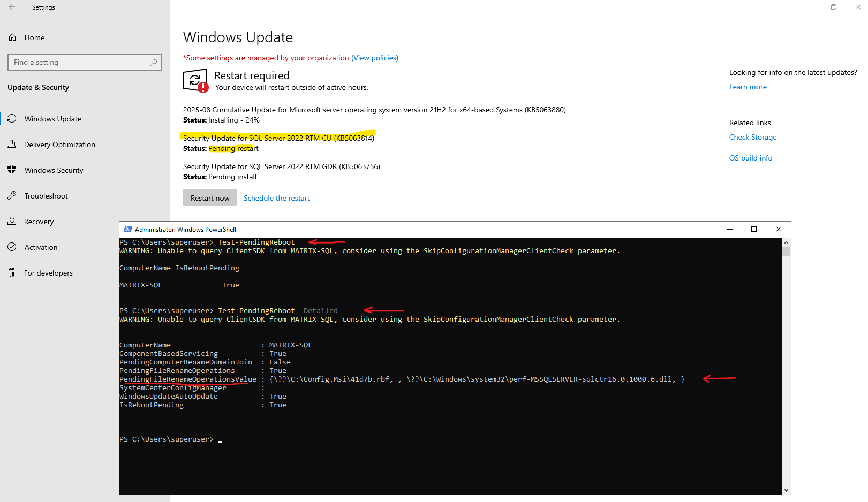868x502 pixels.
Task: Click the ComponentBasedServicing row
Action: coord(203,354)
